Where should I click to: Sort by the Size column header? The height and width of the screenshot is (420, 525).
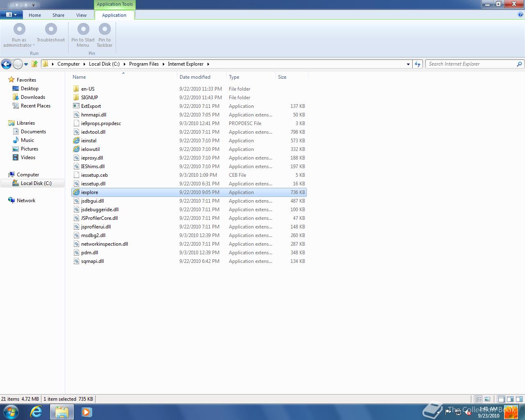tap(292, 77)
